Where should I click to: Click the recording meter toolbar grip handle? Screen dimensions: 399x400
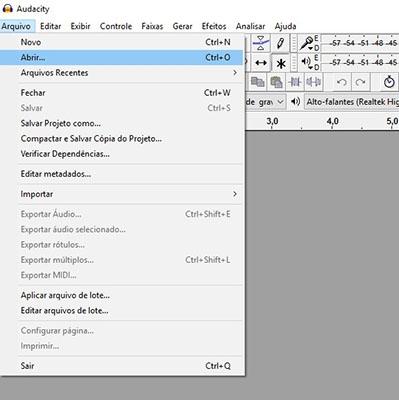[294, 43]
